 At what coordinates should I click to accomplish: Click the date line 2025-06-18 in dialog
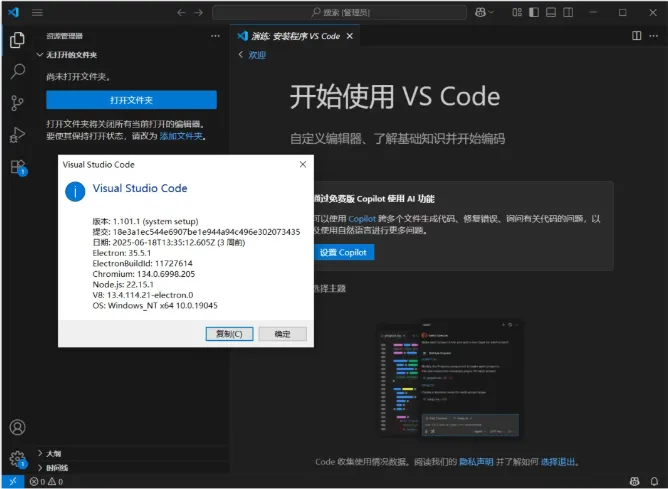pyautogui.click(x=169, y=242)
